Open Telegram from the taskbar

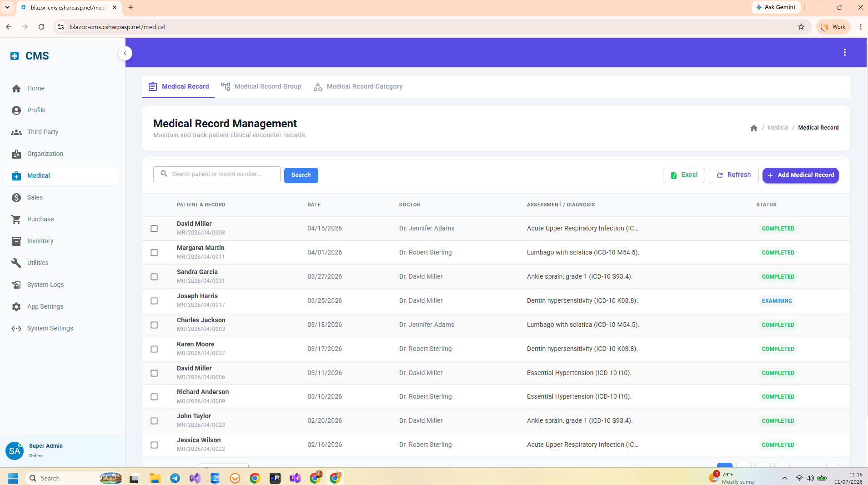(175, 478)
